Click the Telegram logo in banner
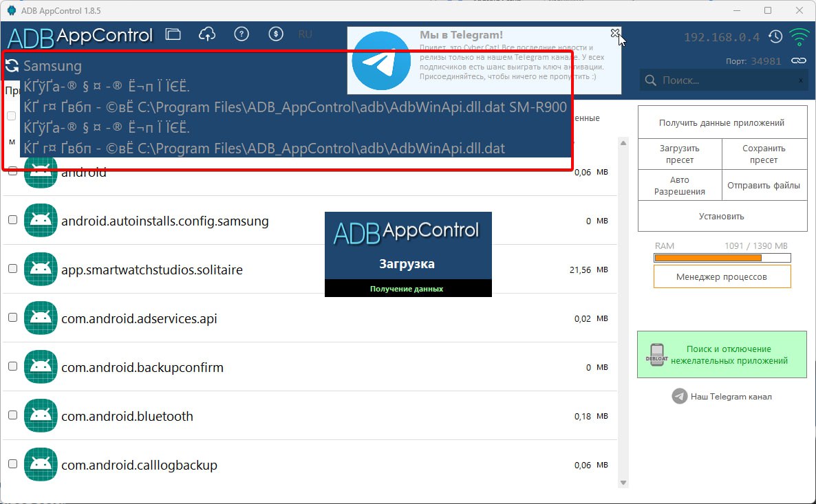The image size is (816, 504). click(x=381, y=61)
